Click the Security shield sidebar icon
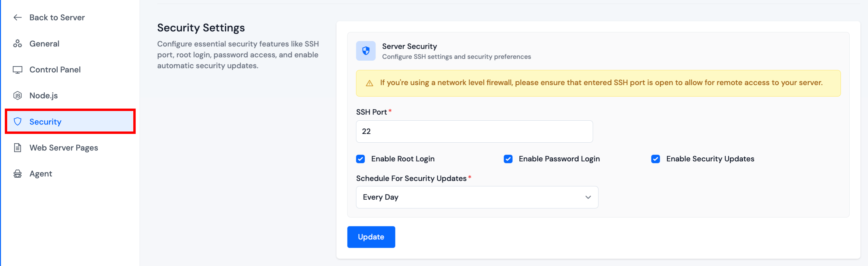Viewport: 868px width, 266px height. click(17, 122)
